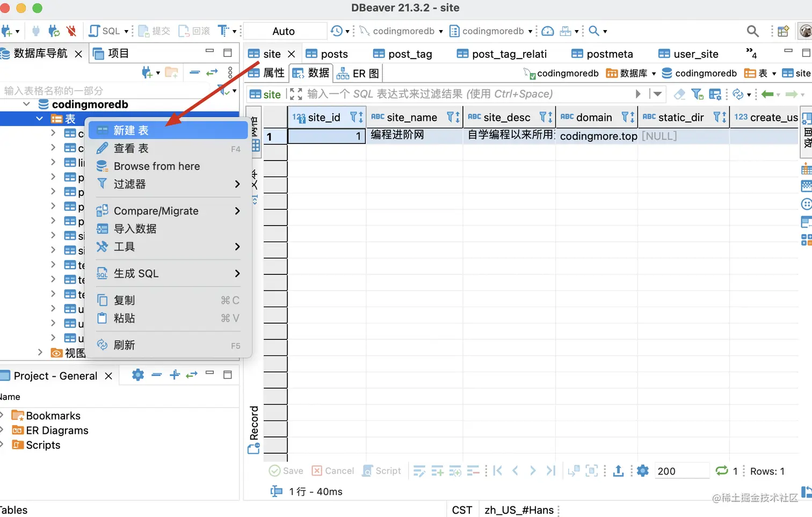Screen dimensions: 812x517
Task: Click the red disconnect plug icon
Action: [71, 31]
